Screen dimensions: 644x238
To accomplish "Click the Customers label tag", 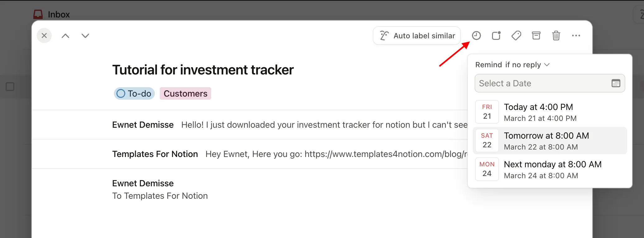I will click(x=185, y=93).
